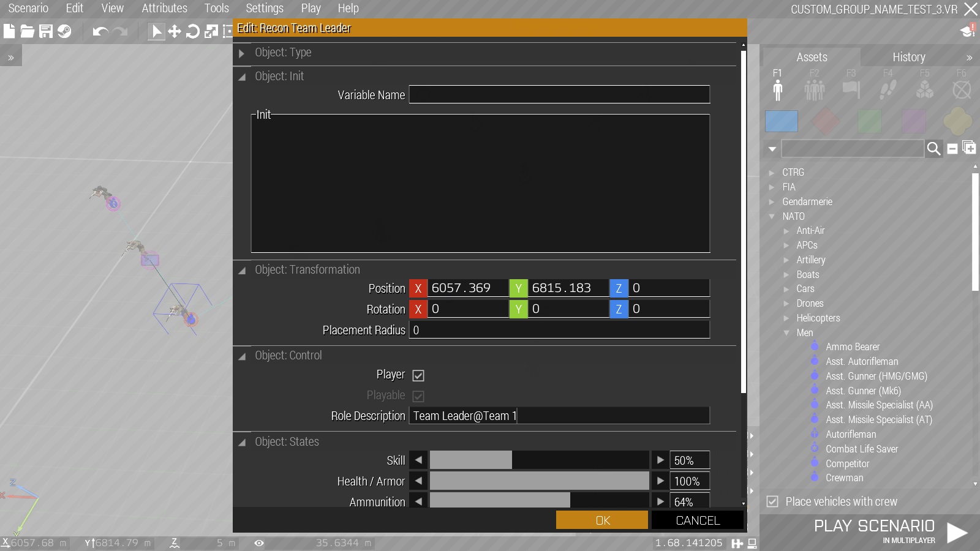Expand all asset tree entries with plus icon
The width and height of the screenshot is (980, 551).
point(969,148)
